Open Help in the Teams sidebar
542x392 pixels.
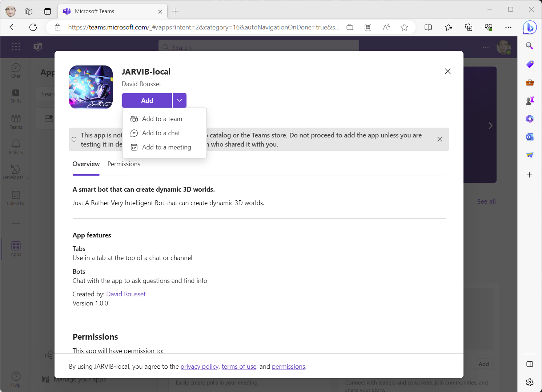[x=16, y=380]
